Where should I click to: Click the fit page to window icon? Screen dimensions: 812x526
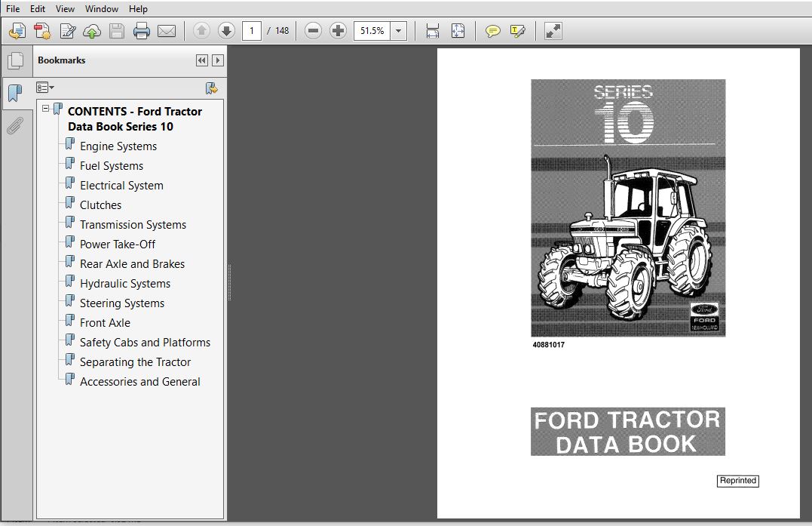pyautogui.click(x=458, y=31)
